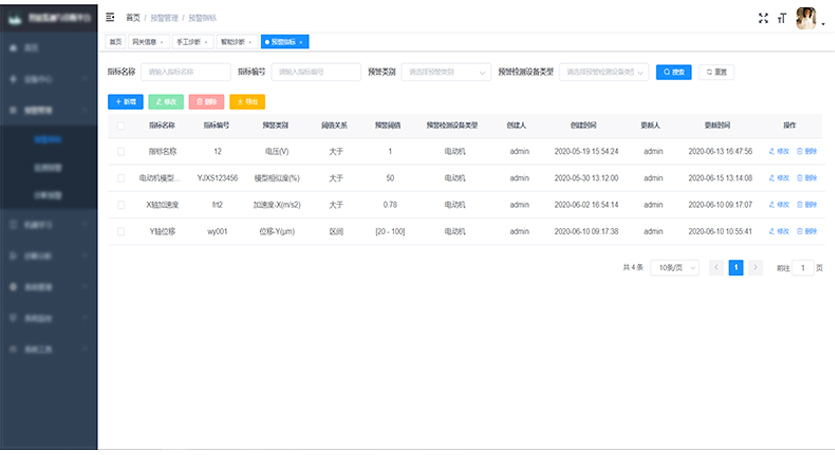
Task: Click the blue 新增 button
Action: click(126, 102)
